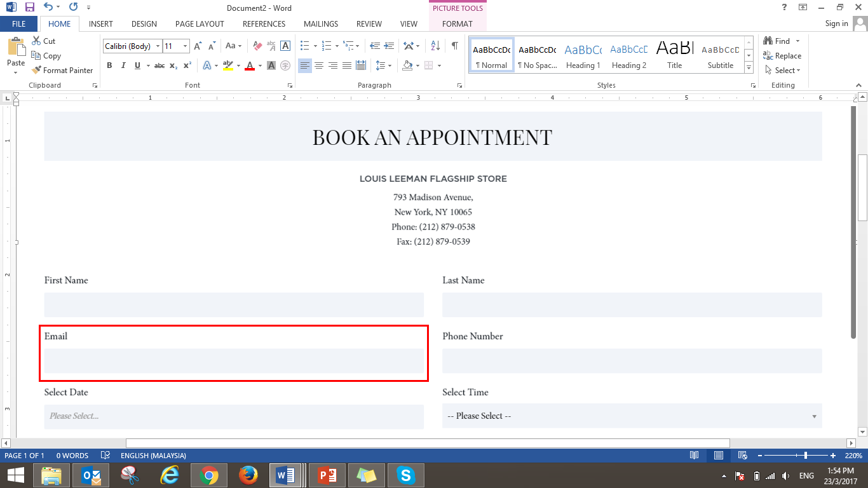
Task: Click the Save icon in Quick Access toolbar
Action: pyautogui.click(x=29, y=8)
